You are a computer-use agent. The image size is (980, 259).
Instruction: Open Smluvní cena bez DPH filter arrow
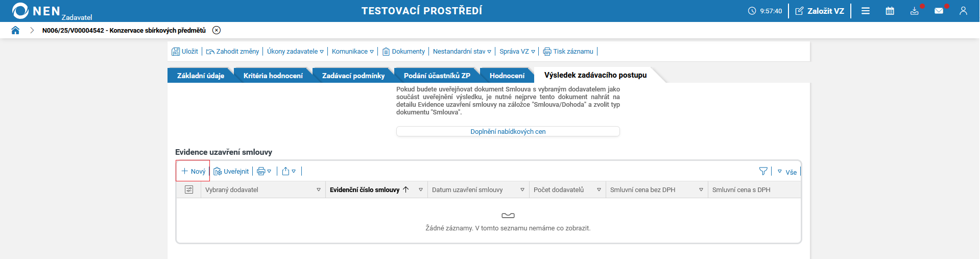(701, 190)
